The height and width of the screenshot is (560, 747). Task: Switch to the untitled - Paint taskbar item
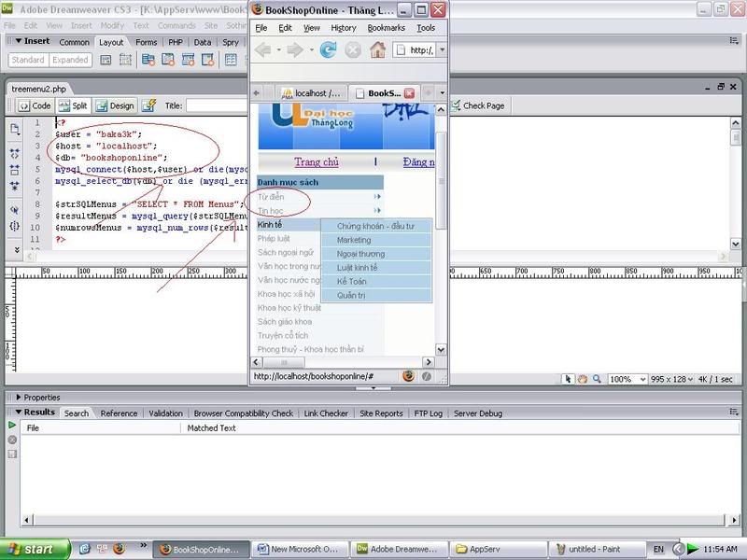pos(597,549)
